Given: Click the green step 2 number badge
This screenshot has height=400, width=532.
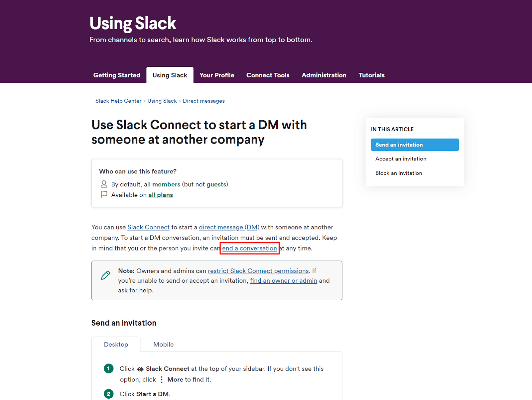Looking at the screenshot, I should point(109,394).
